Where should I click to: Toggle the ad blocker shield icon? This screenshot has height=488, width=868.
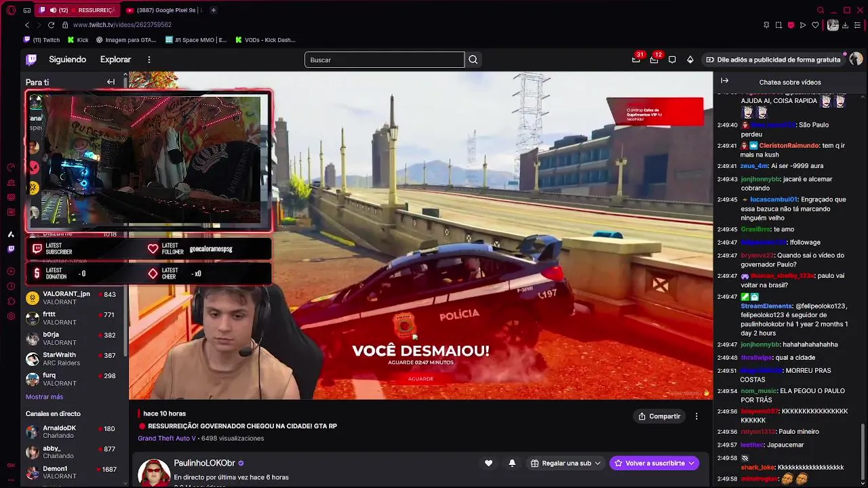pyautogui.click(x=791, y=25)
